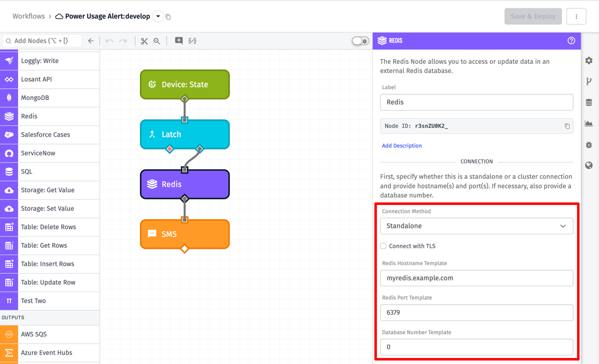Undo the last workflow change
This screenshot has height=364, width=599.
coord(109,41)
